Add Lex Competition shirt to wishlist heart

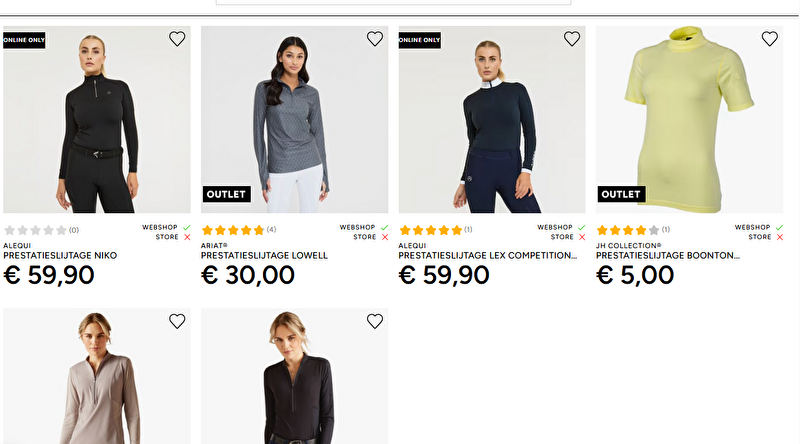point(572,39)
